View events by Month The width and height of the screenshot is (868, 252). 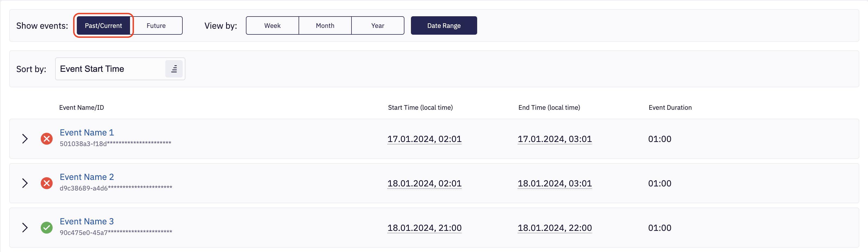[325, 25]
